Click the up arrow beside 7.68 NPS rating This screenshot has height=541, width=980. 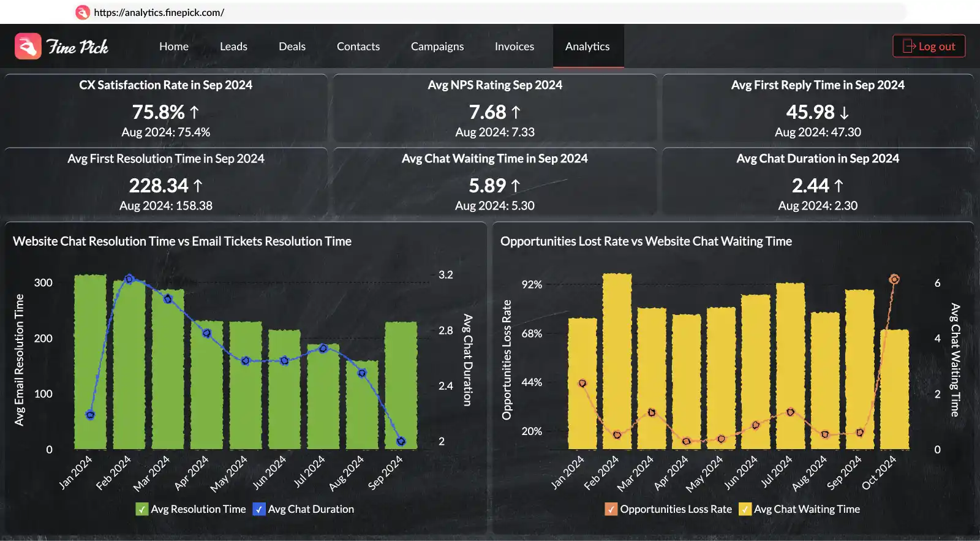pyautogui.click(x=516, y=112)
